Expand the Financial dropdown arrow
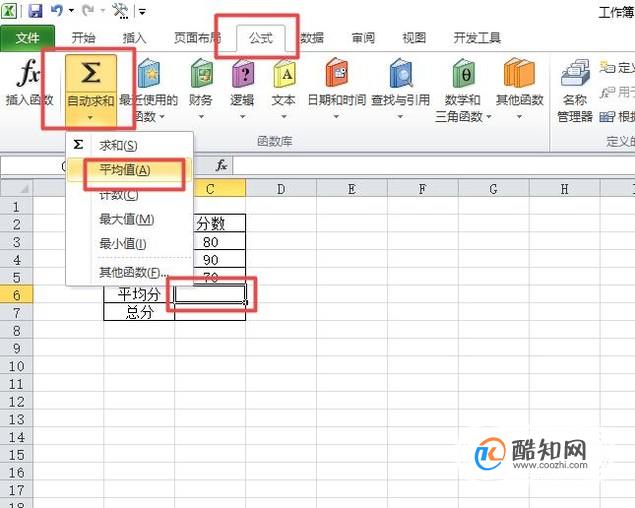Viewport: 635px width, 508px height. pyautogui.click(x=201, y=117)
